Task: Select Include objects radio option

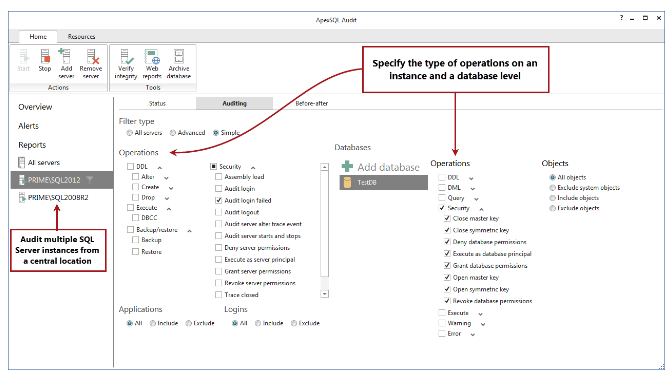Action: [x=552, y=198]
